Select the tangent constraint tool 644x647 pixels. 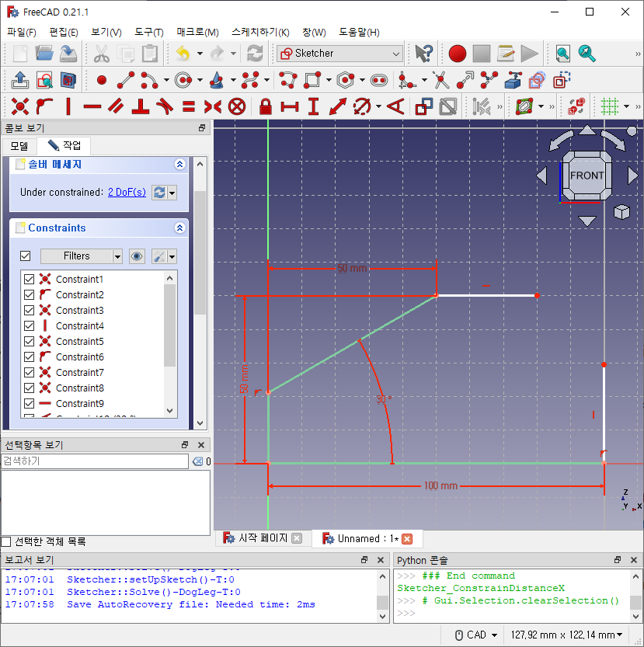165,106
